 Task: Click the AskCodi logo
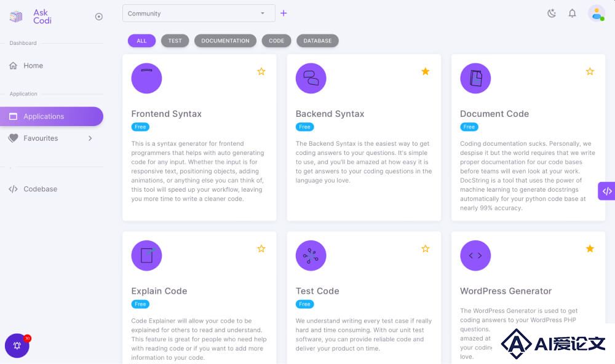point(30,17)
